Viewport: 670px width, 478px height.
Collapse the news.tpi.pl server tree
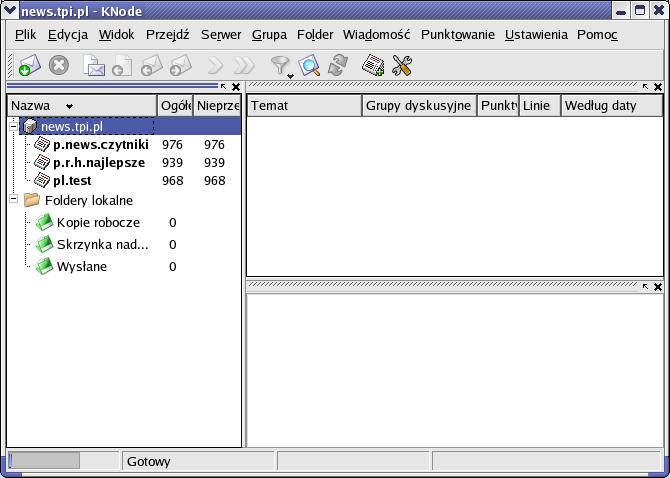click(14, 127)
